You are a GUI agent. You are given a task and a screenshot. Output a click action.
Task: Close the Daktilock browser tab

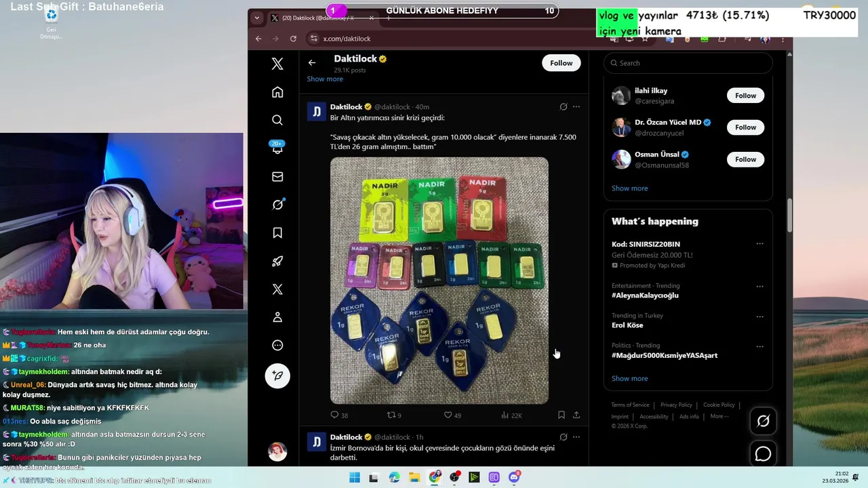pyautogui.click(x=371, y=18)
